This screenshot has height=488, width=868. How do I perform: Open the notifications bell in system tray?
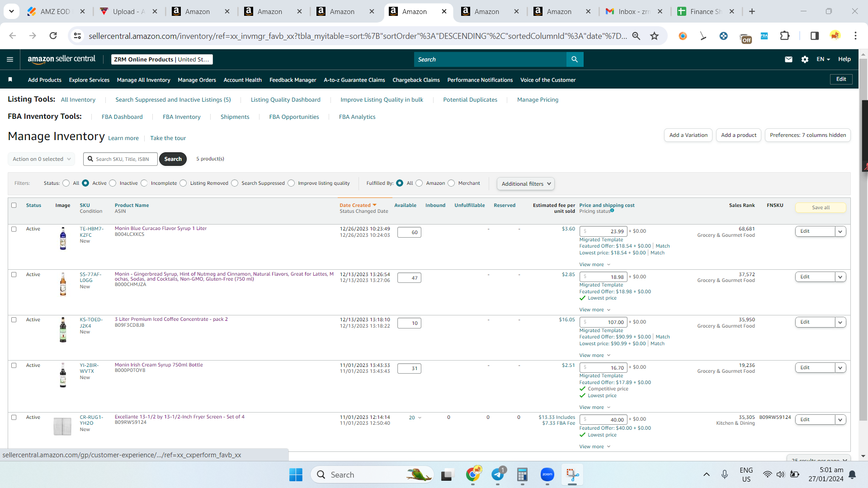click(852, 474)
